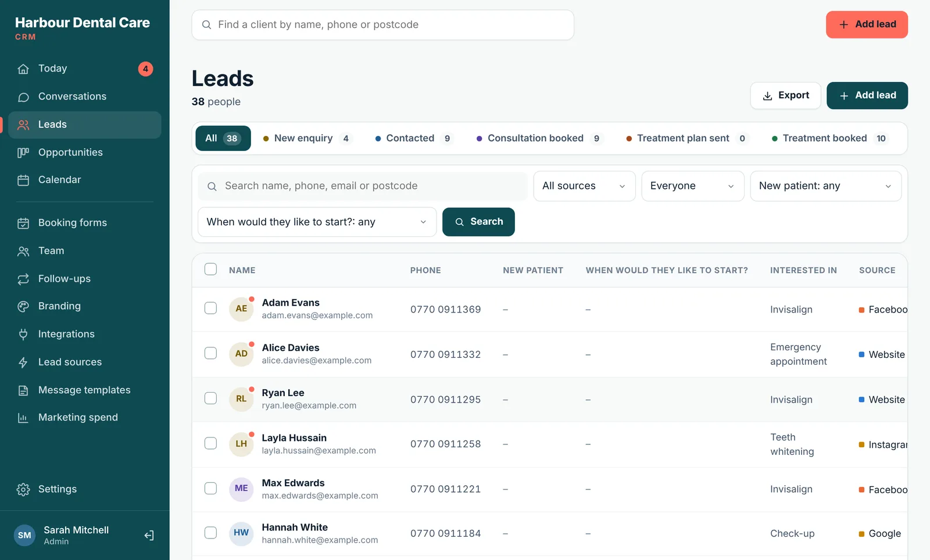Tick the checkbox for Alice Davies
This screenshot has height=560, width=930.
[x=210, y=353]
